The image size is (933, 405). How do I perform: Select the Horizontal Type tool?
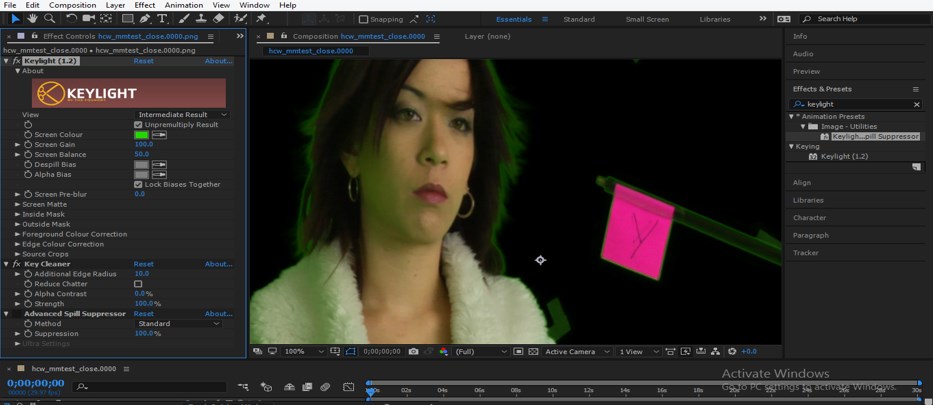point(162,19)
